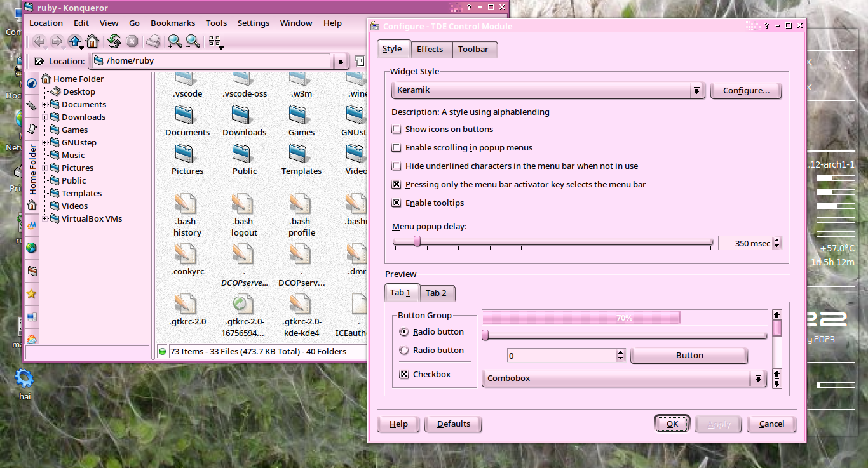Click the Help button in dialog

coord(398,424)
